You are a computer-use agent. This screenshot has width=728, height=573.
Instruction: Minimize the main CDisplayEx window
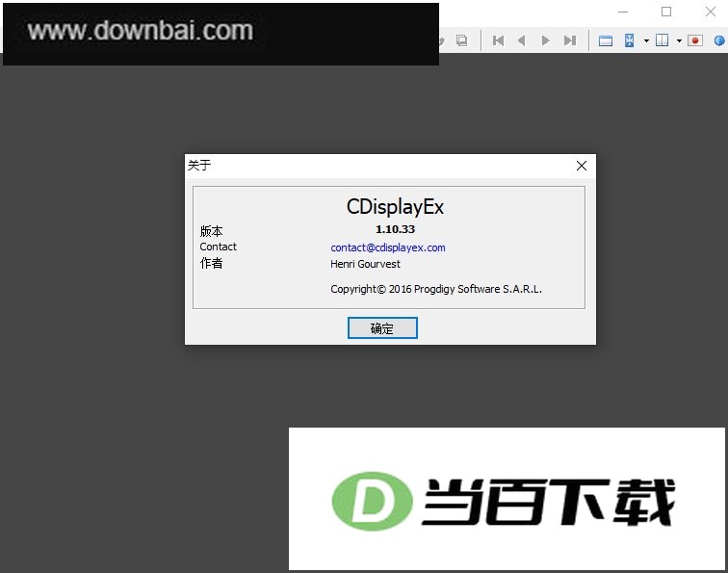pyautogui.click(x=623, y=13)
